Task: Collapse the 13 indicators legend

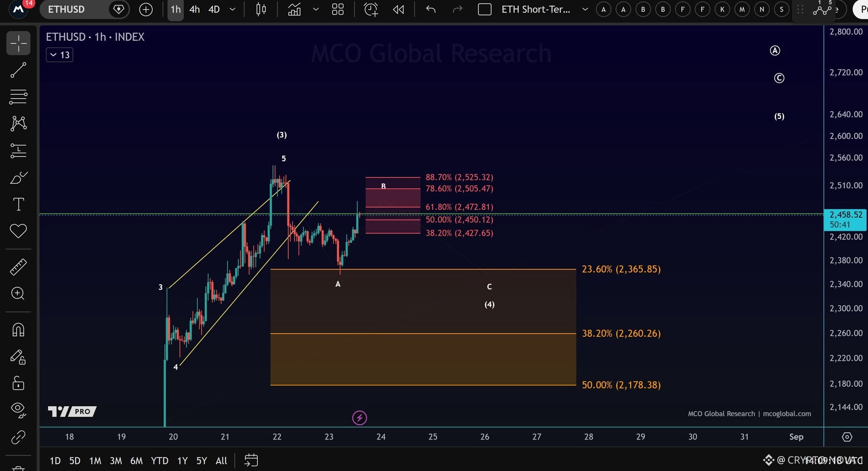Action: tap(60, 55)
